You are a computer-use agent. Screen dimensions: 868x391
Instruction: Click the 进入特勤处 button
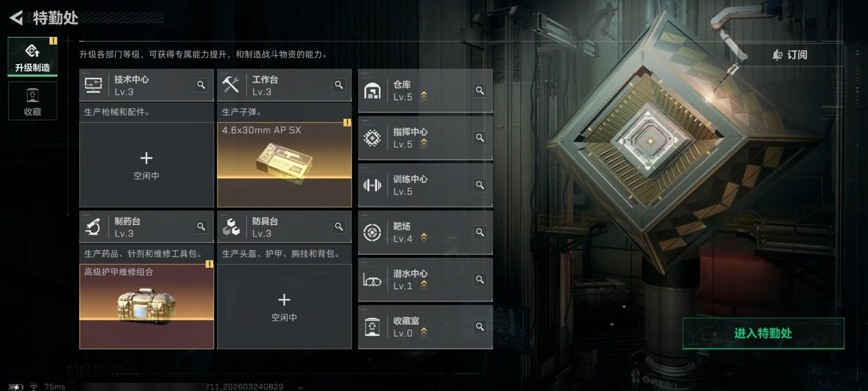(763, 333)
